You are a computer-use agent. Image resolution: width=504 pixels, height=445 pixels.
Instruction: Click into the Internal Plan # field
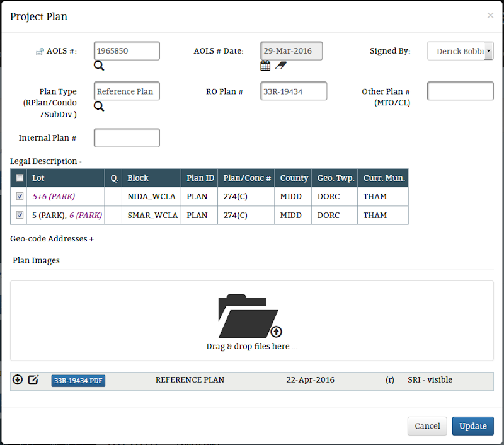click(127, 138)
